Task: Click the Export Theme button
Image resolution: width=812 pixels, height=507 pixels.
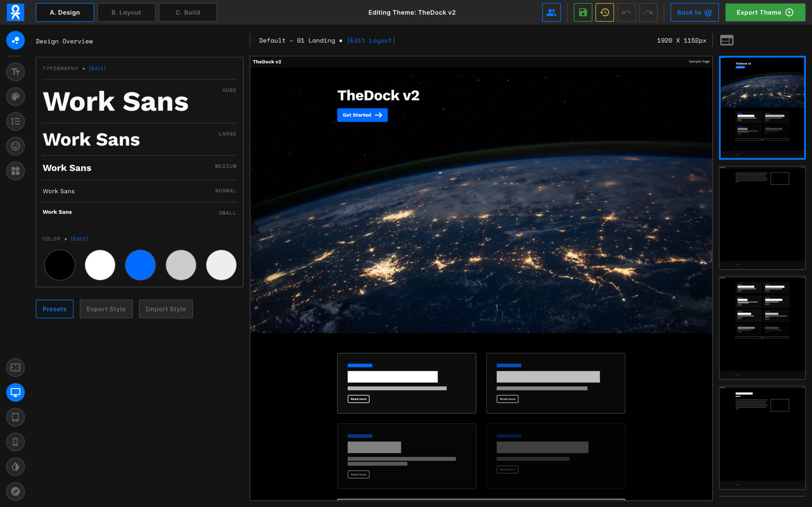Action: click(765, 12)
